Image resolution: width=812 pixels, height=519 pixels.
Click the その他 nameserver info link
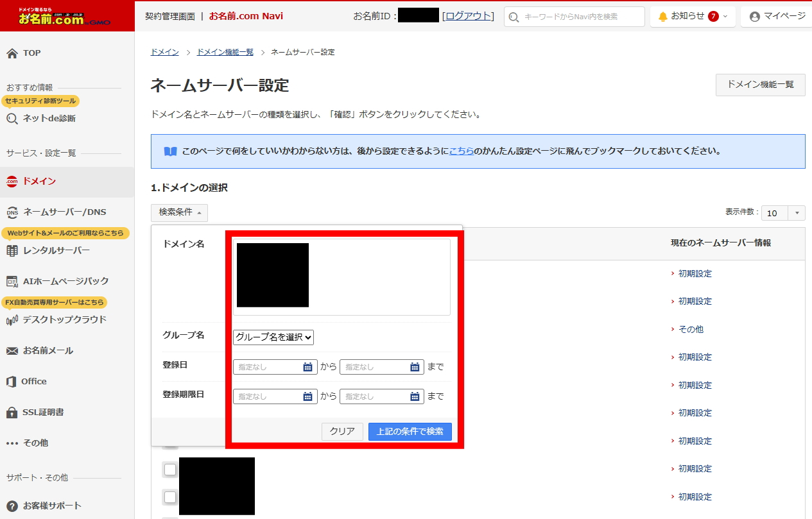coord(691,329)
